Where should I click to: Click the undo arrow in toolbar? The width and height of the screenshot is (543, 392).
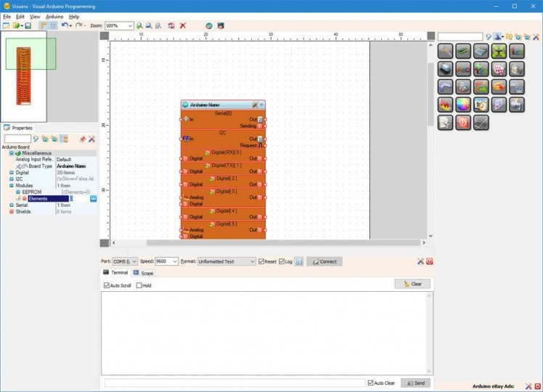pyautogui.click(x=65, y=25)
